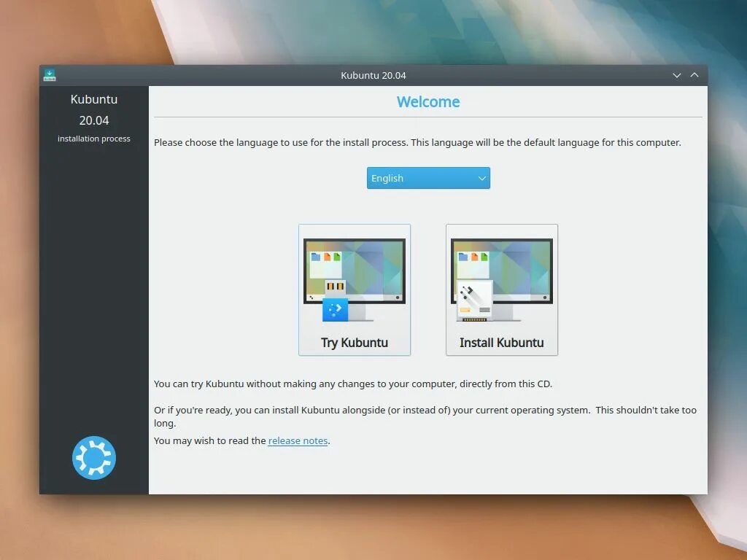Click the sidebar 'Kubuntu' label
The image size is (747, 560).
click(x=94, y=99)
